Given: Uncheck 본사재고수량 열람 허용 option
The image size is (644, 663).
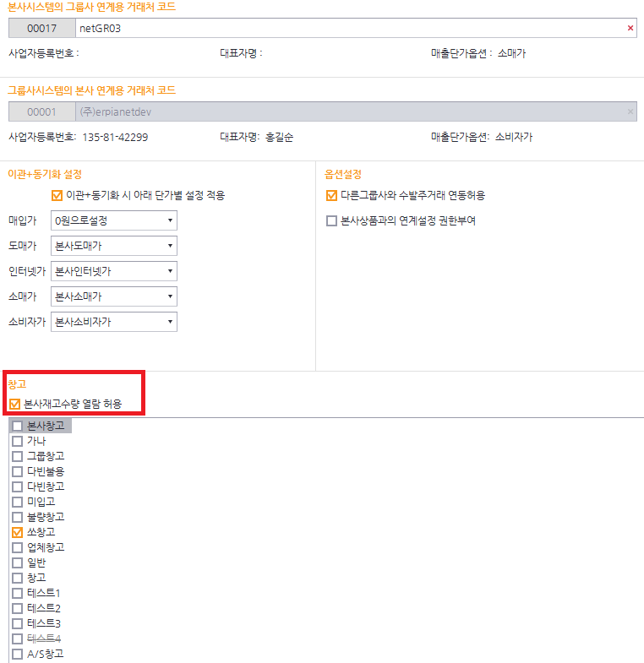Looking at the screenshot, I should 15,404.
